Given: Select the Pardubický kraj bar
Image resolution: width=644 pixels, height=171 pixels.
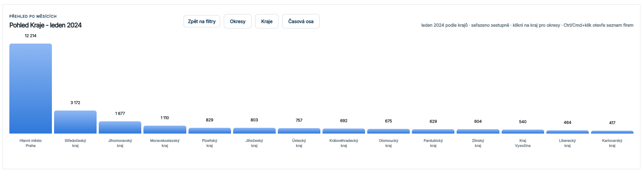Looking at the screenshot, I should 433,131.
